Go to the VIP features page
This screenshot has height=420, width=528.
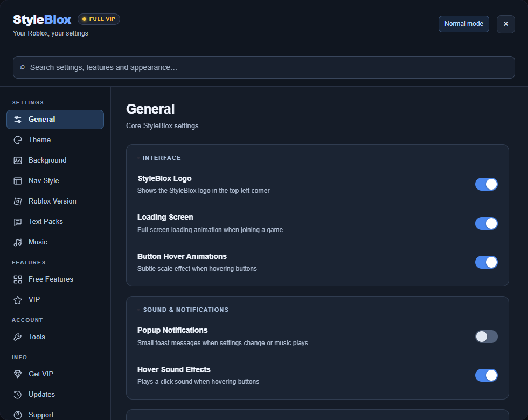[x=55, y=300]
